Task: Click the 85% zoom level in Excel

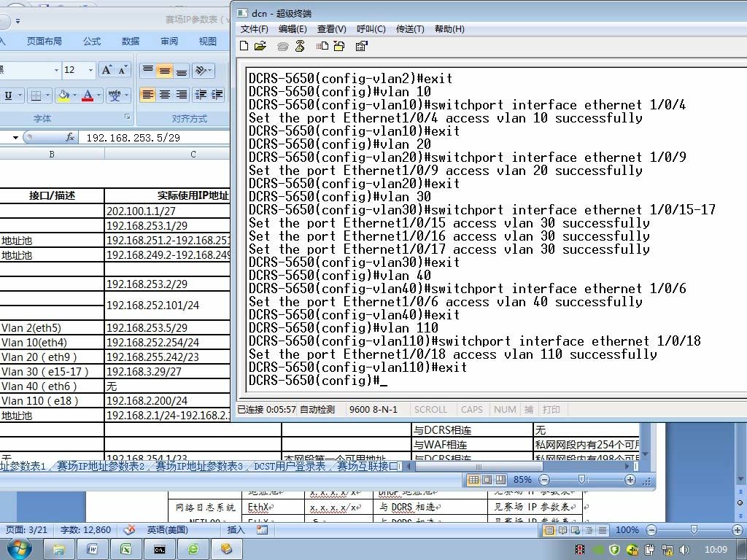Action: click(x=522, y=480)
